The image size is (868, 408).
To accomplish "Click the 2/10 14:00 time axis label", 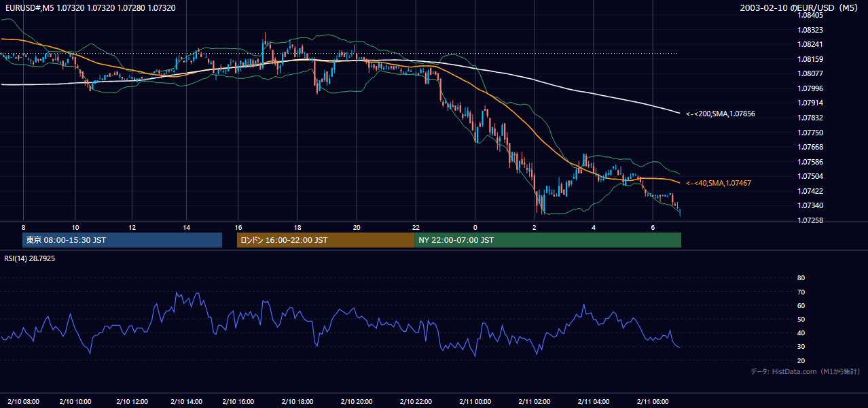I will coord(188,401).
